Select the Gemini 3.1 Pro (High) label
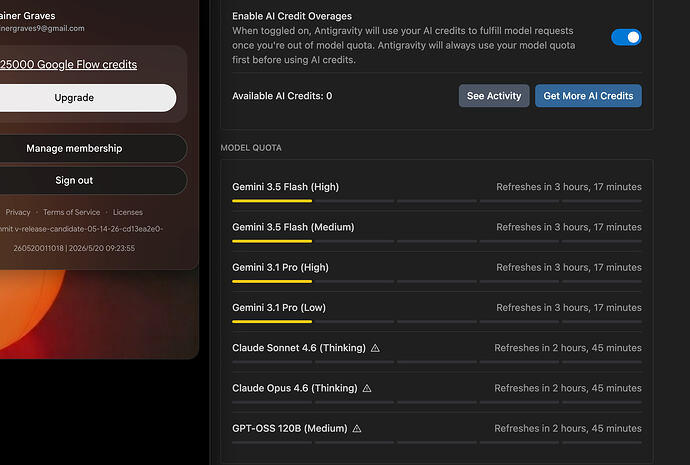The width and height of the screenshot is (690, 465). [x=280, y=267]
